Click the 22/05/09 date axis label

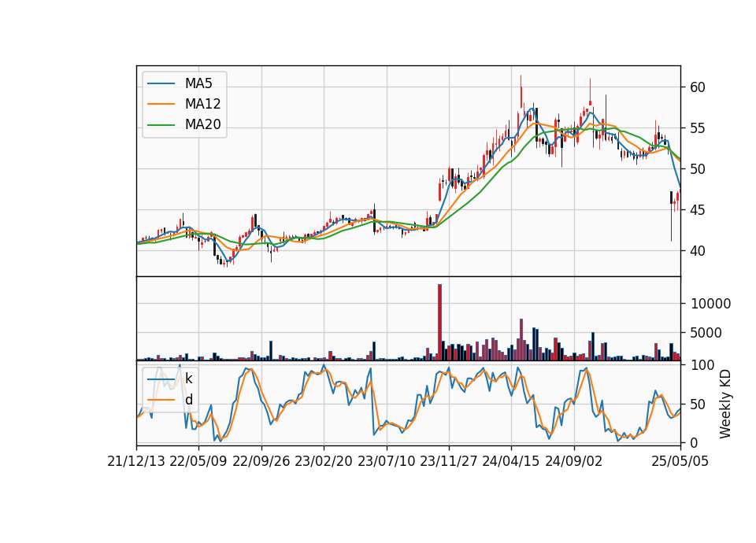[198, 461]
